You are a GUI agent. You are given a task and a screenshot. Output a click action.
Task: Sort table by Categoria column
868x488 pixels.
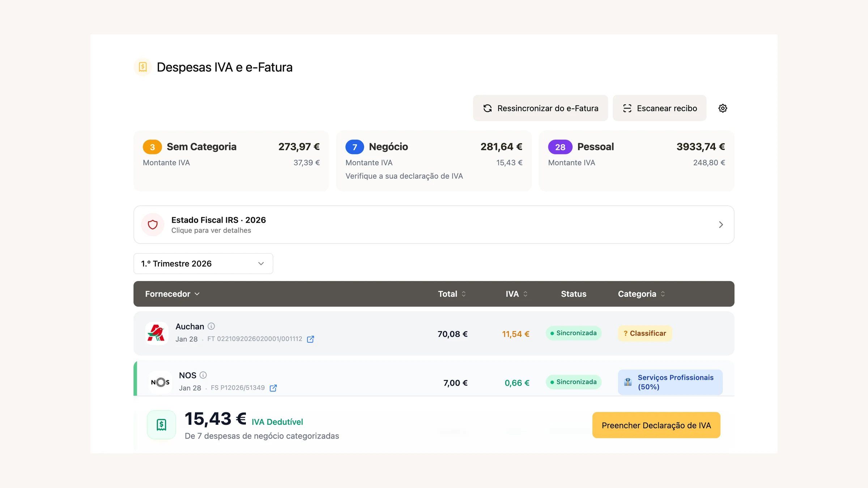(x=642, y=294)
